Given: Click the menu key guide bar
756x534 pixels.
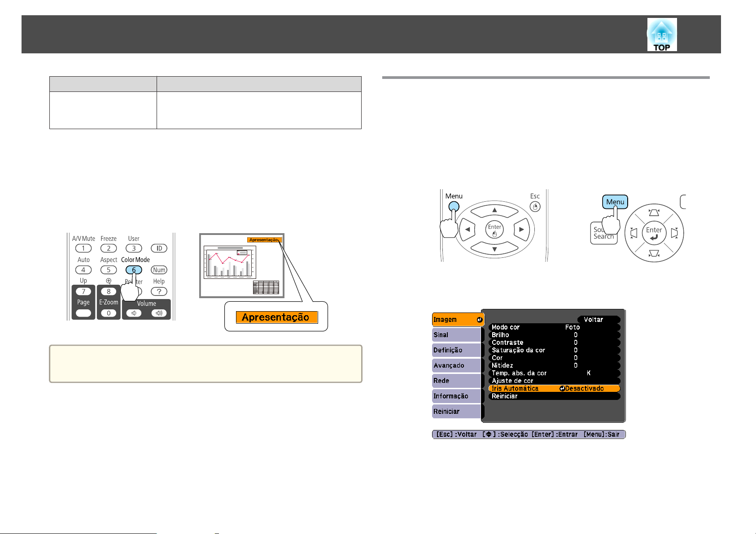Looking at the screenshot, I should coord(529,434).
